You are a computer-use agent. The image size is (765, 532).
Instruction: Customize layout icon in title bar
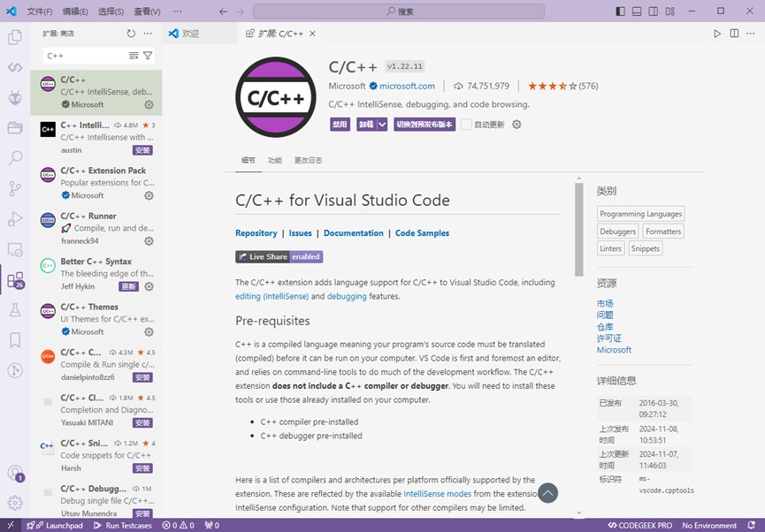[670, 11]
